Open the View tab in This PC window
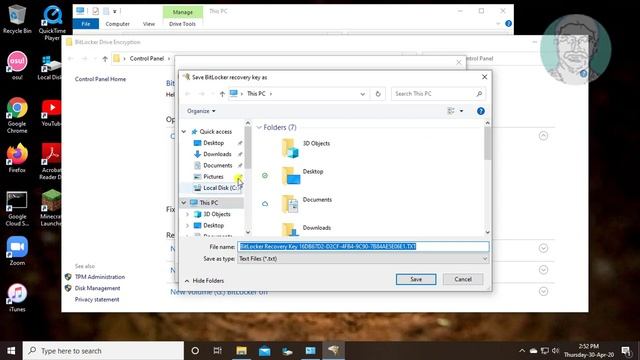640x360 pixels. tap(149, 24)
